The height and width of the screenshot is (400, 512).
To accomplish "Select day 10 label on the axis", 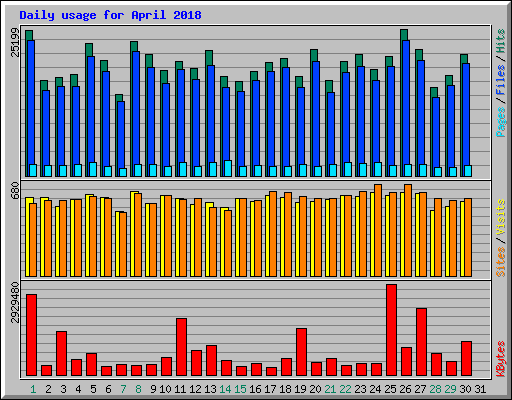I will point(165,389).
